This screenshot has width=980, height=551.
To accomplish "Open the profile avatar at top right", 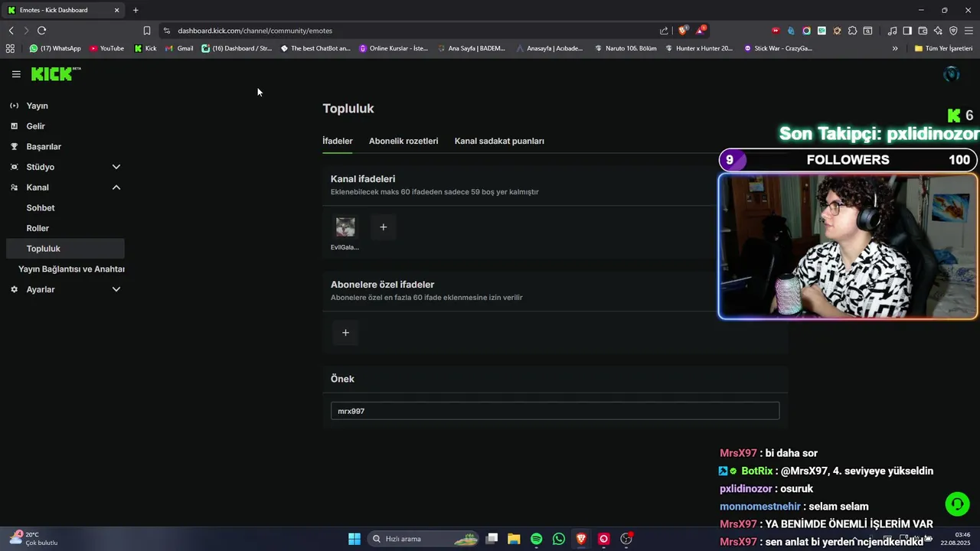I will (x=952, y=74).
